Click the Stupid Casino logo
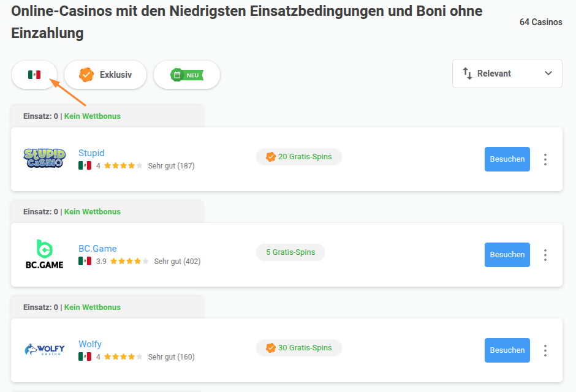576x392 pixels. coord(45,158)
